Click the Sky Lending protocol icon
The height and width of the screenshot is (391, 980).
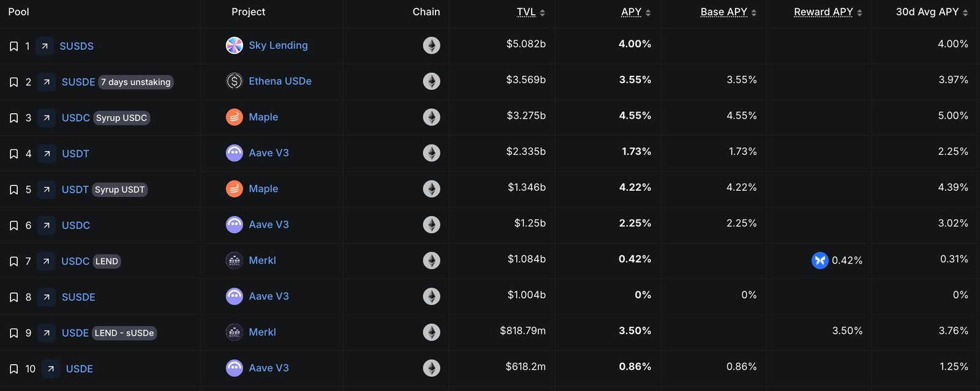[234, 45]
